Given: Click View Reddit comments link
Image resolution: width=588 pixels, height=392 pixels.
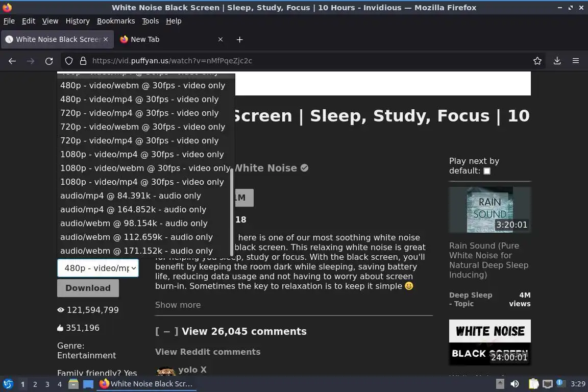Looking at the screenshot, I should 208,352.
